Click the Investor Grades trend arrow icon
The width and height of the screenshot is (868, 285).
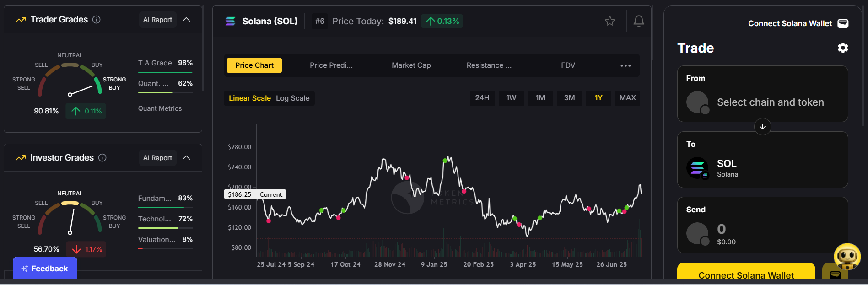click(21, 158)
